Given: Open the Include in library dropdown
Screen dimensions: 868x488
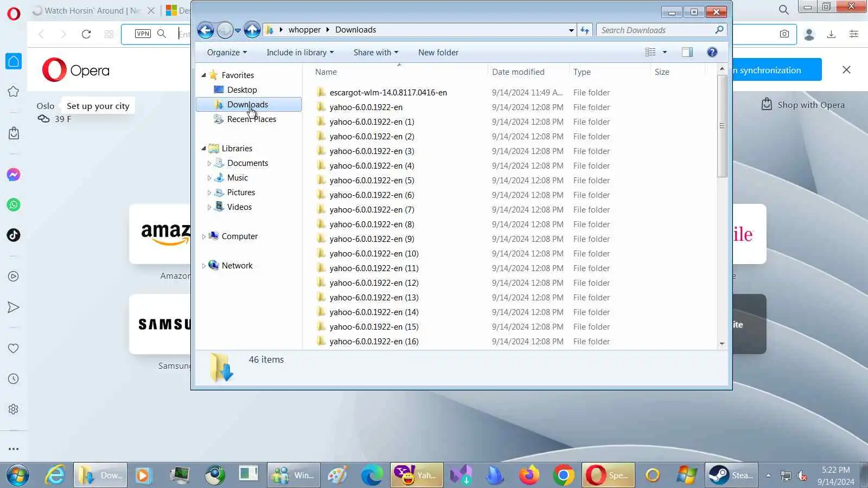Looking at the screenshot, I should click(300, 53).
